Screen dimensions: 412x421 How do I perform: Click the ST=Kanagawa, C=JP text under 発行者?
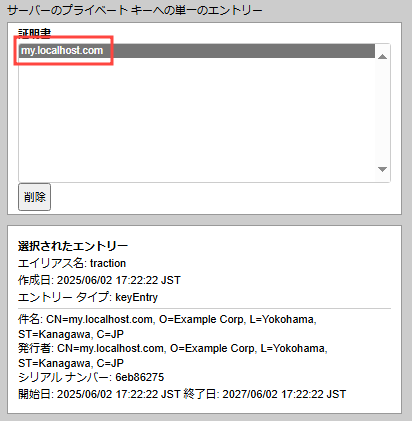pyautogui.click(x=71, y=363)
